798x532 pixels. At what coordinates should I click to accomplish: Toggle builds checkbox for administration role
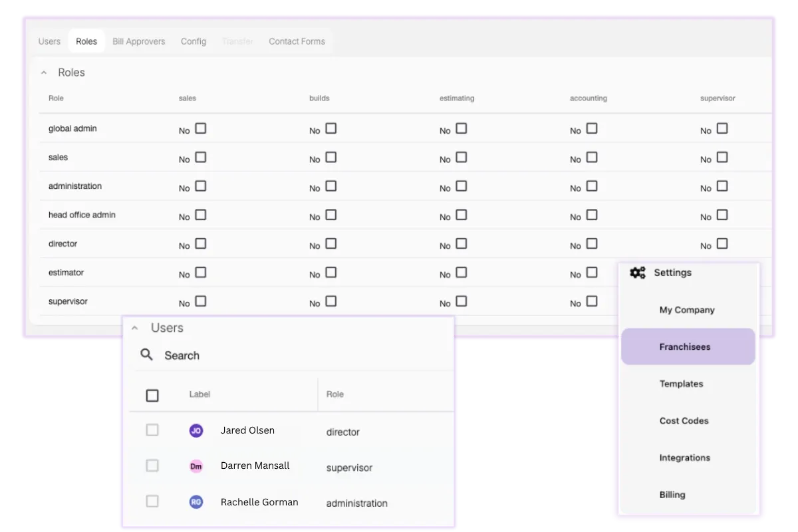(x=331, y=186)
